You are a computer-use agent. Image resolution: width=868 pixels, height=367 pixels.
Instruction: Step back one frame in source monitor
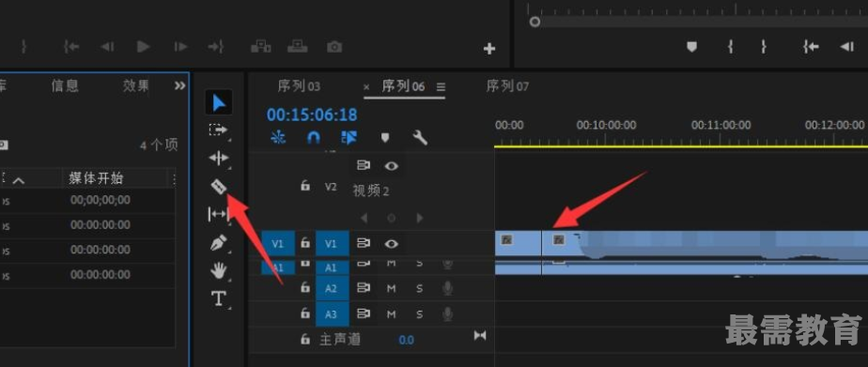pos(107,47)
